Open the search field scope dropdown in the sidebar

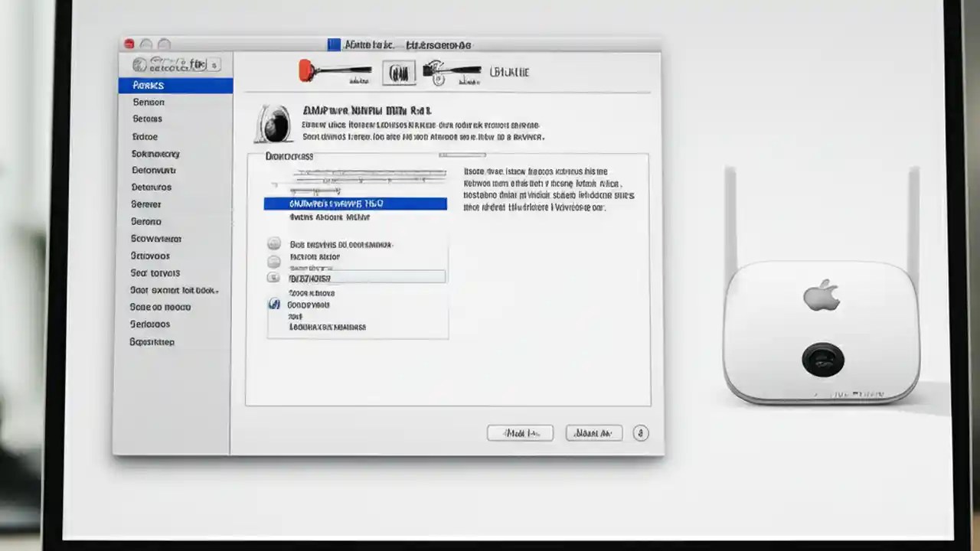pyautogui.click(x=214, y=64)
